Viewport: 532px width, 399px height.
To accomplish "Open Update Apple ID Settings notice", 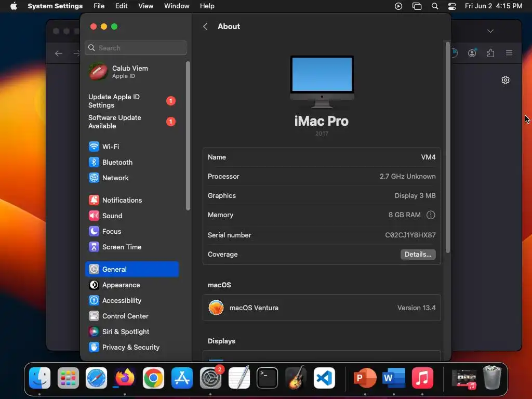I will tap(131, 101).
